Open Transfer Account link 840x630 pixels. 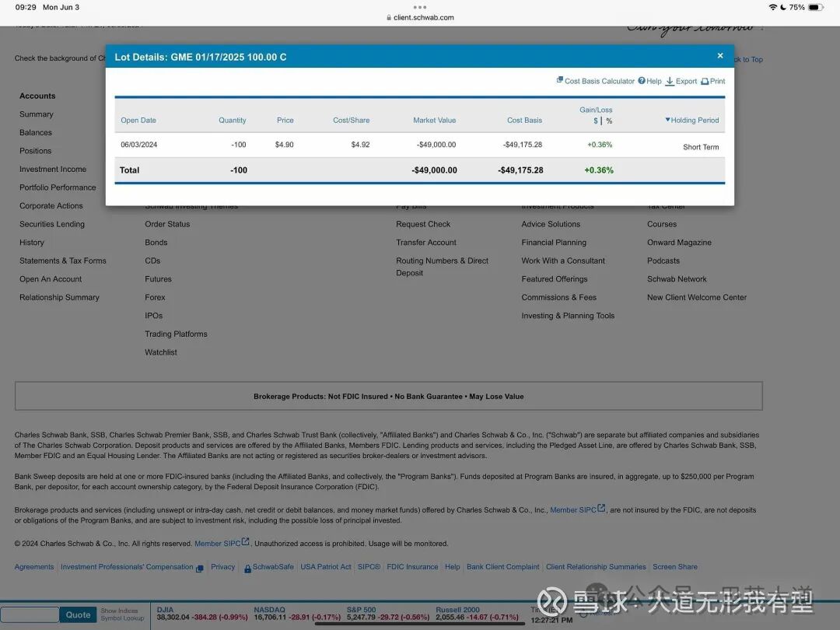coord(426,242)
